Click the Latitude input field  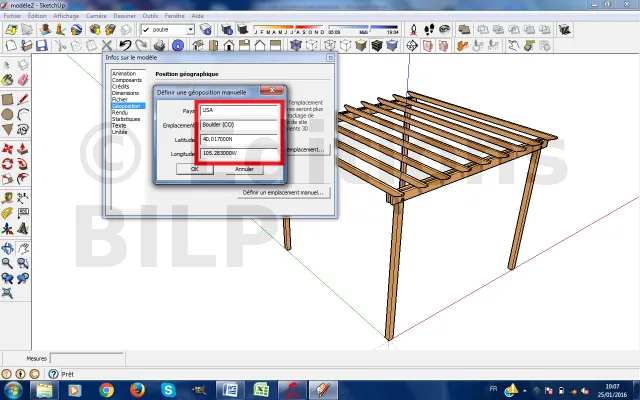(x=238, y=139)
